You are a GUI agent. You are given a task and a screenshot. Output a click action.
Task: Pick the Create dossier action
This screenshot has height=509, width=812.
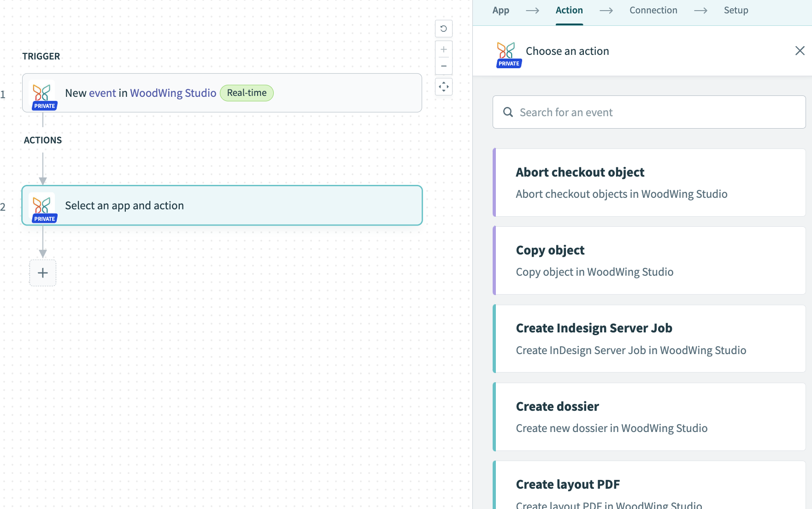coord(649,417)
